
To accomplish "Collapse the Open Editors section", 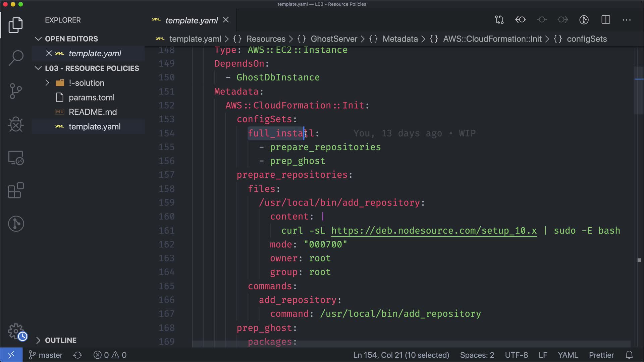I will click(x=38, y=39).
